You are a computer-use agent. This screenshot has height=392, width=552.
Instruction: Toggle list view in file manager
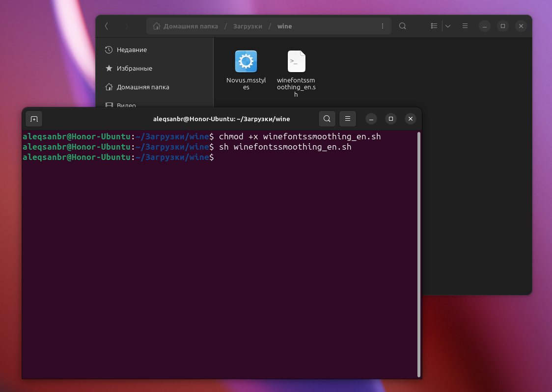pos(434,26)
